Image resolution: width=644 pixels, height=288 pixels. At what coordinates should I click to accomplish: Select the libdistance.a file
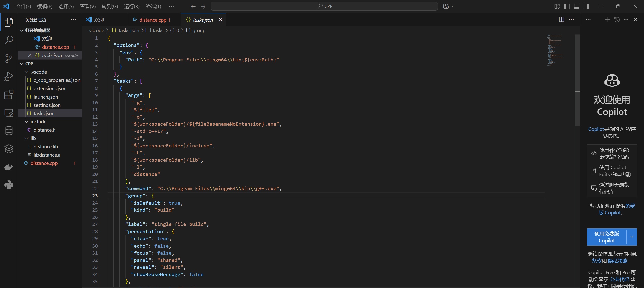pos(50,155)
